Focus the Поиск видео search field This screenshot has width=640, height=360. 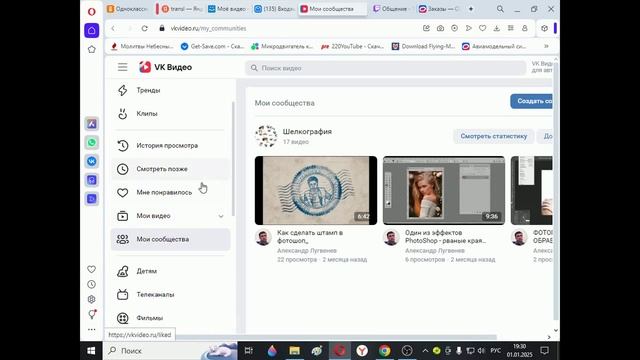click(386, 68)
